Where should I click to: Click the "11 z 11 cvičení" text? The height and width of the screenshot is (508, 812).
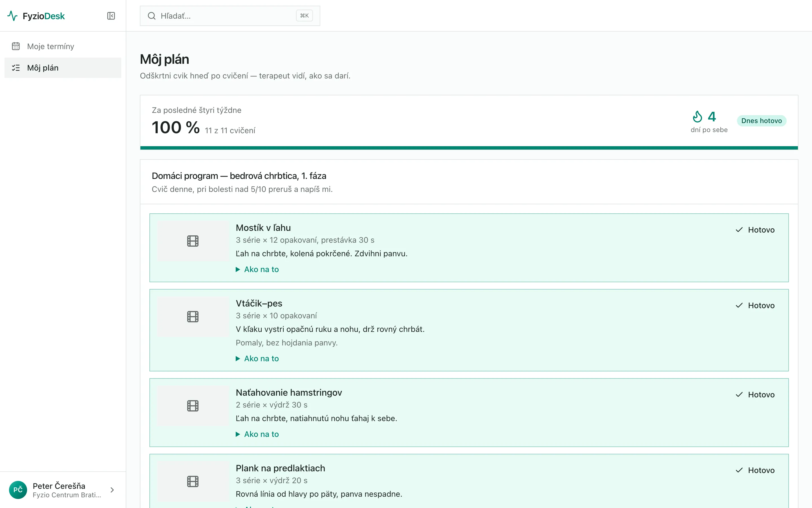click(230, 130)
